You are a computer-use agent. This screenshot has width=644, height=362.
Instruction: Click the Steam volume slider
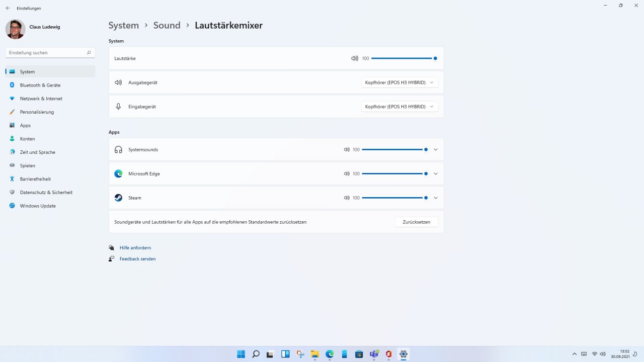click(394, 198)
